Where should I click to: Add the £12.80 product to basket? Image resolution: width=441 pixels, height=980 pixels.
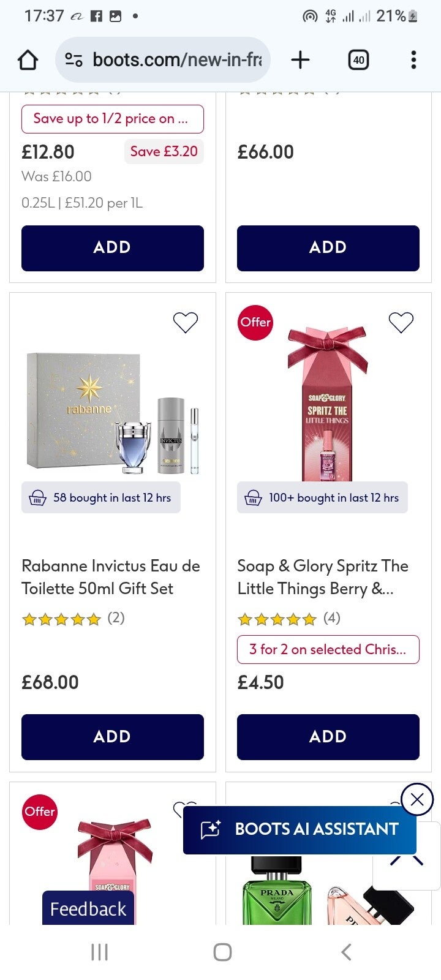click(x=112, y=247)
